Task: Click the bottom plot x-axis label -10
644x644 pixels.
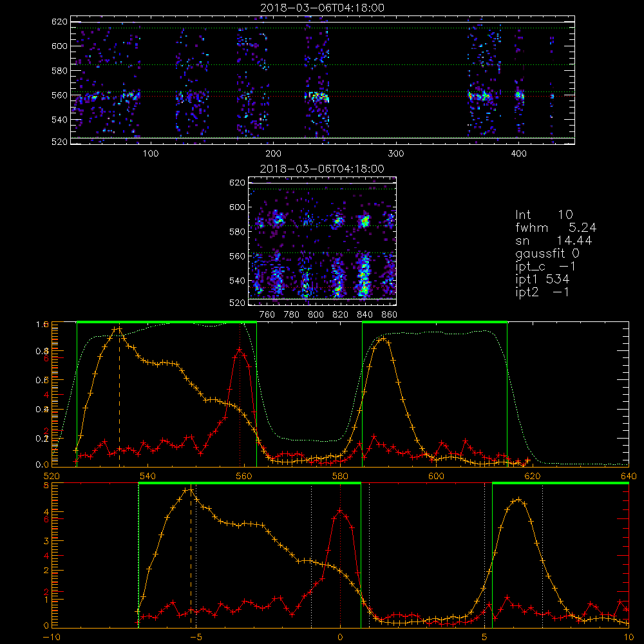Action: (52, 638)
